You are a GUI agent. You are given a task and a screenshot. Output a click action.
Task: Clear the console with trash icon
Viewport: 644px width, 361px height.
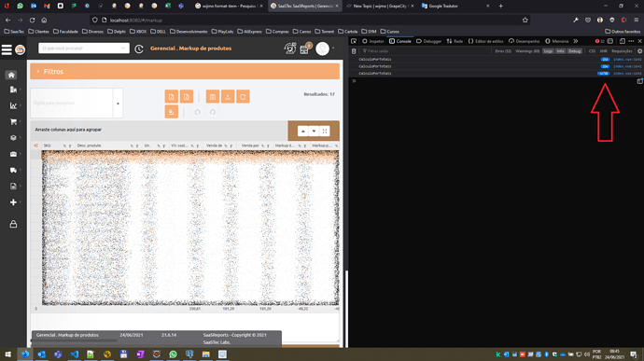[x=354, y=51]
